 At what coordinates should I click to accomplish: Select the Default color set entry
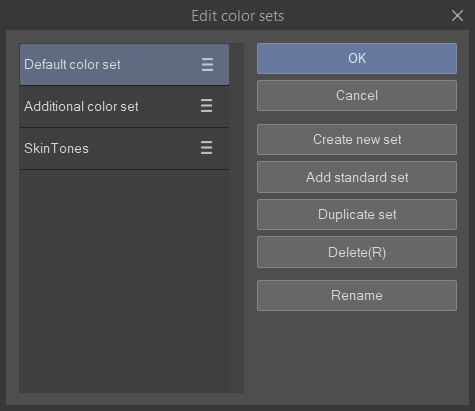coord(124,64)
